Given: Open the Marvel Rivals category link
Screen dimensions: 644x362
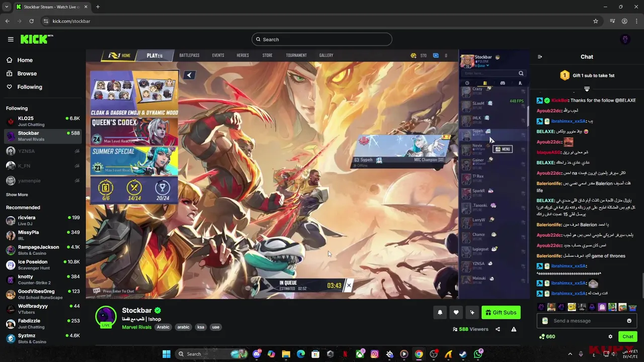Looking at the screenshot, I should (x=137, y=327).
